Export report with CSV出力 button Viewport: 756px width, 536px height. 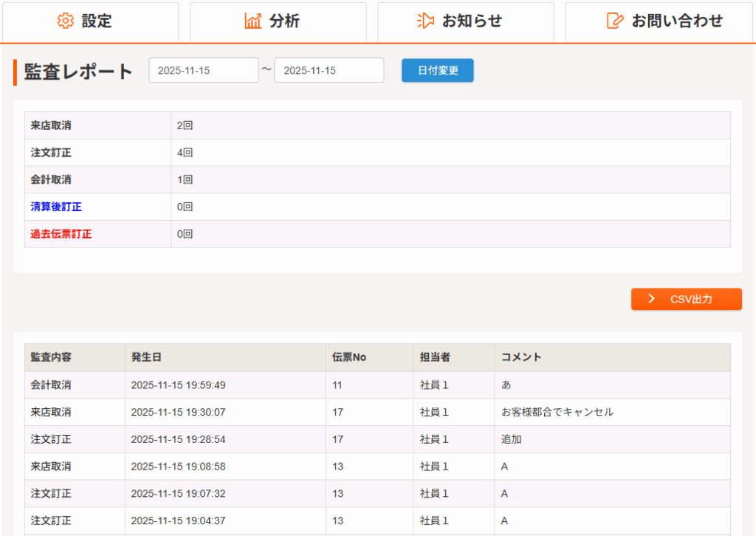(x=687, y=299)
